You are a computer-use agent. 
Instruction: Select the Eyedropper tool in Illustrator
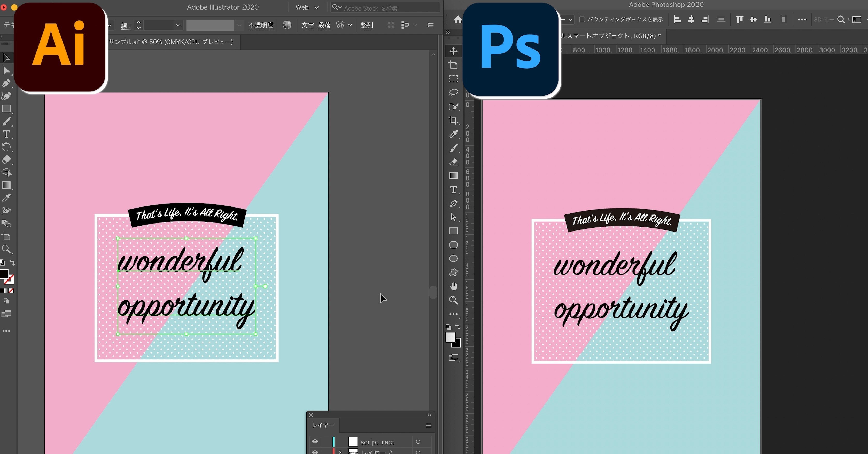[x=6, y=198]
